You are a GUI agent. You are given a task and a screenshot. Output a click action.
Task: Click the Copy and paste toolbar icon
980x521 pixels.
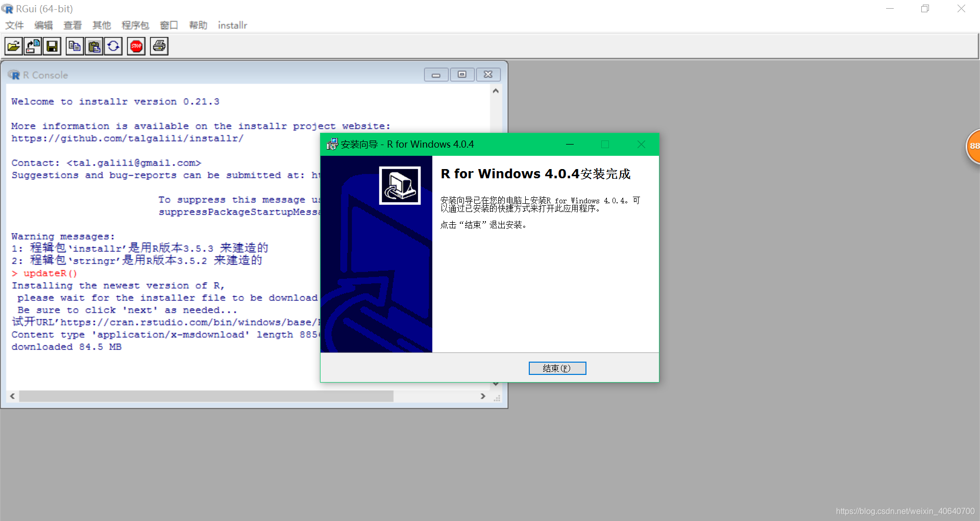pos(113,46)
